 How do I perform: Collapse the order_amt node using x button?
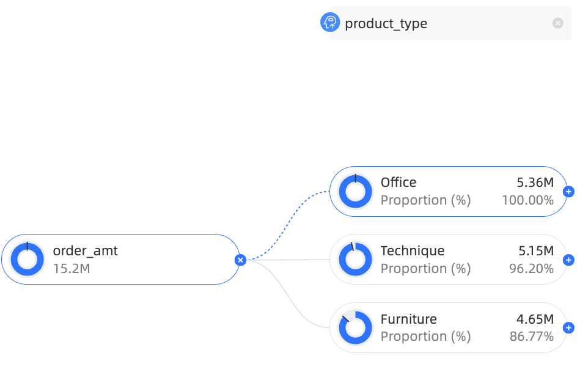pyautogui.click(x=240, y=260)
